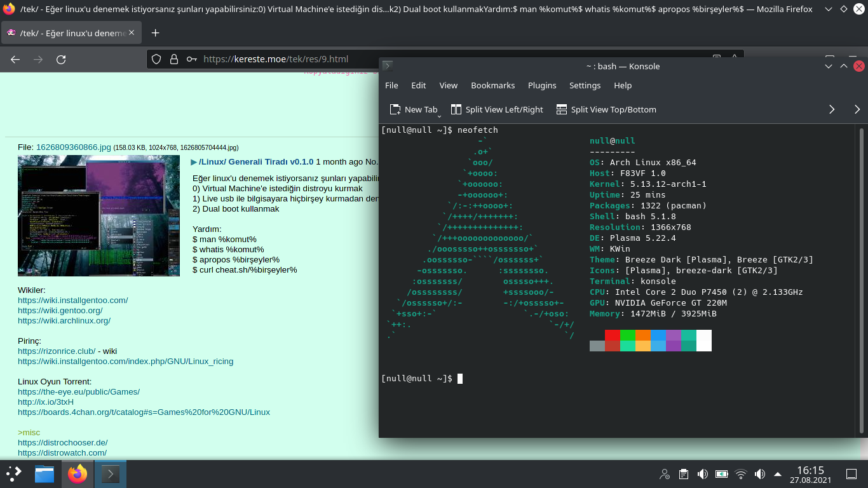Switch to Firefox from the taskbar
This screenshot has width=868, height=488.
click(78, 474)
